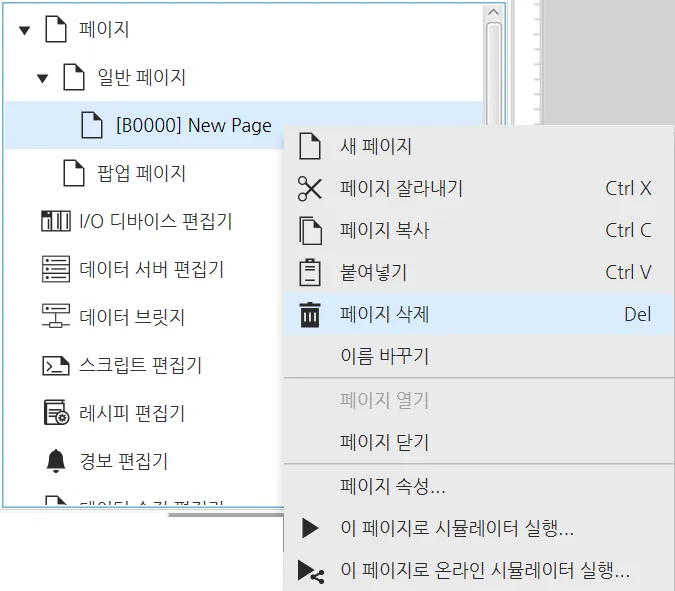675x591 pixels.
Task: Click the scissors icon for 페이지 잘라내기
Action: pyautogui.click(x=311, y=188)
